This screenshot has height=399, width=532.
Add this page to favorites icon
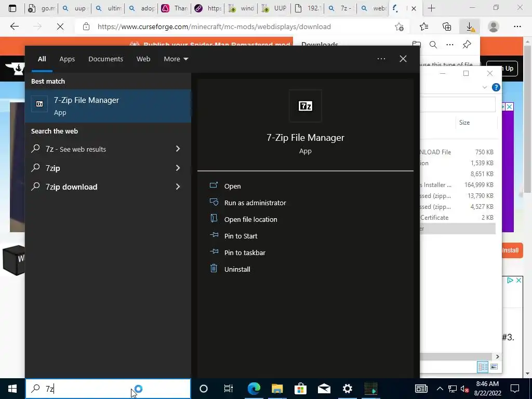point(400,26)
